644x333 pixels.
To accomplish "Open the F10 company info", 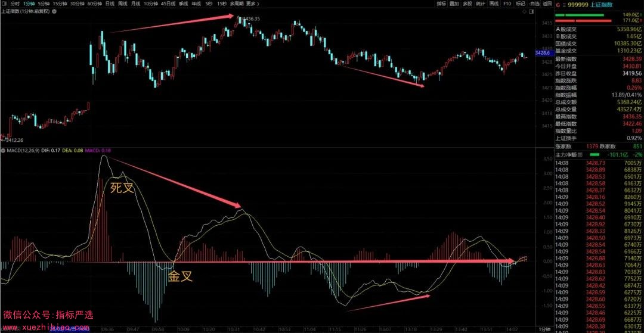I will 507,4.
